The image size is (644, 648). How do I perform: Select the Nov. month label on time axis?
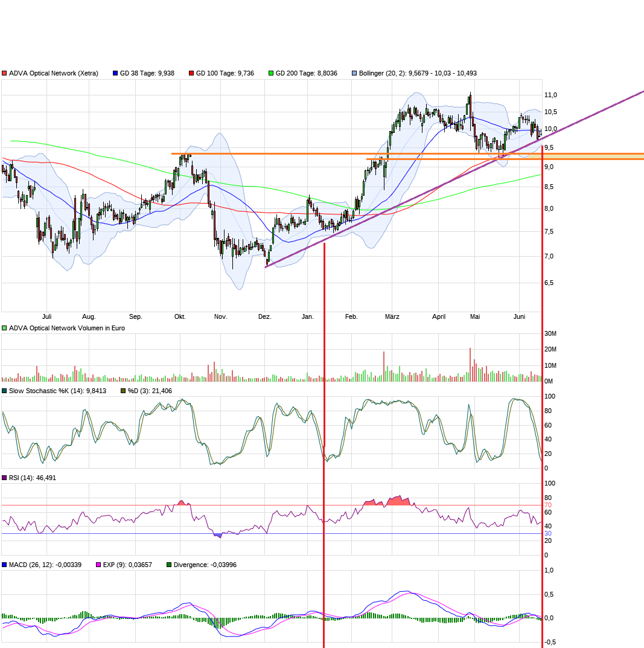(220, 316)
